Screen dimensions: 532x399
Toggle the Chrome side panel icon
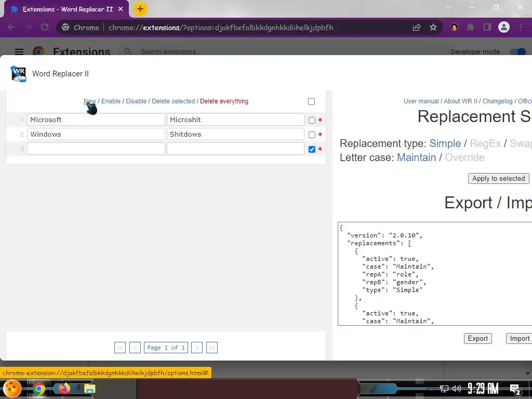(487, 28)
